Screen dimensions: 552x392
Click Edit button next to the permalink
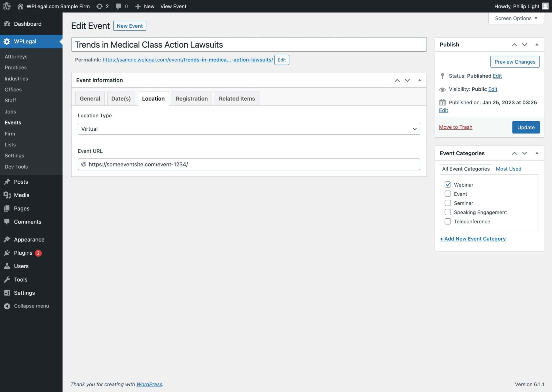pos(282,60)
